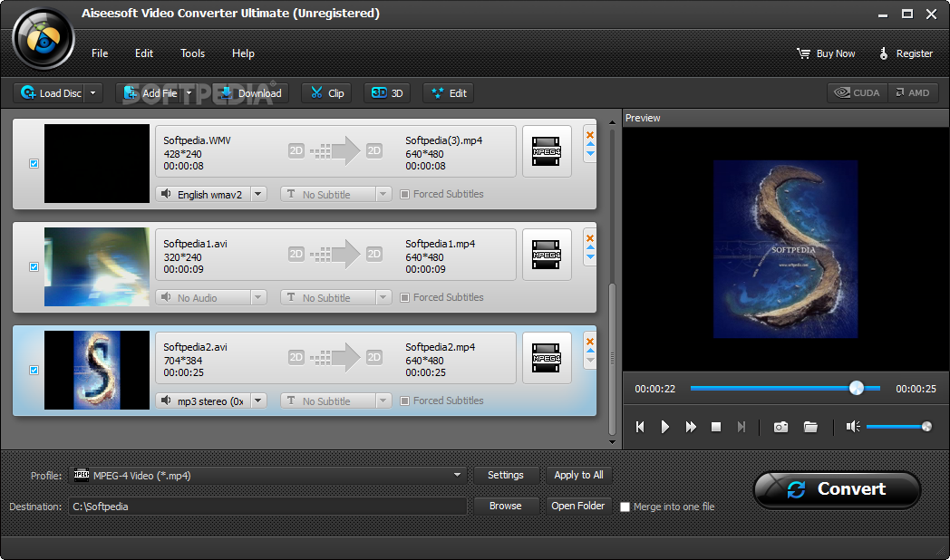Open the Edit menu
The image size is (950, 560).
143,53
